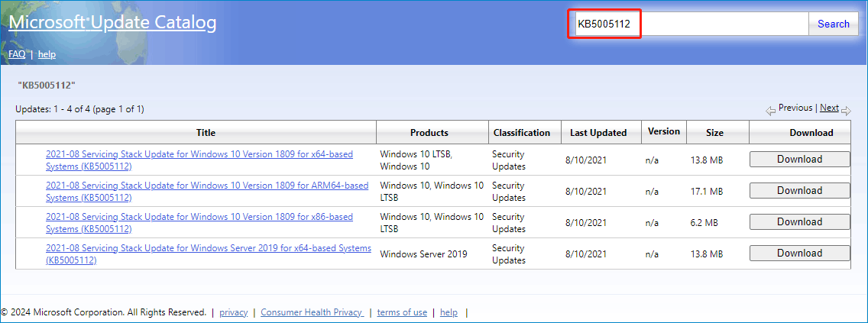Click the "Updates: 1 - 4 of 4" count text

click(79, 109)
